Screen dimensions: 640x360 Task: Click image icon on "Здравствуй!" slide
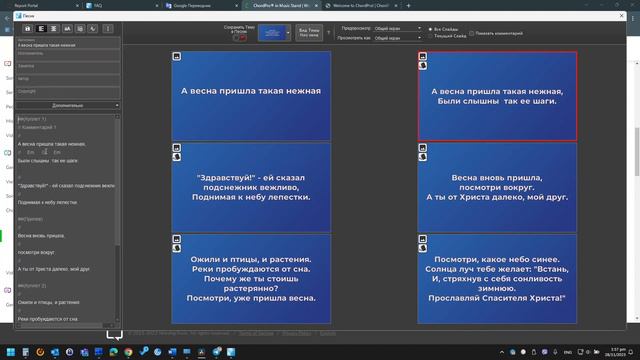(x=177, y=148)
